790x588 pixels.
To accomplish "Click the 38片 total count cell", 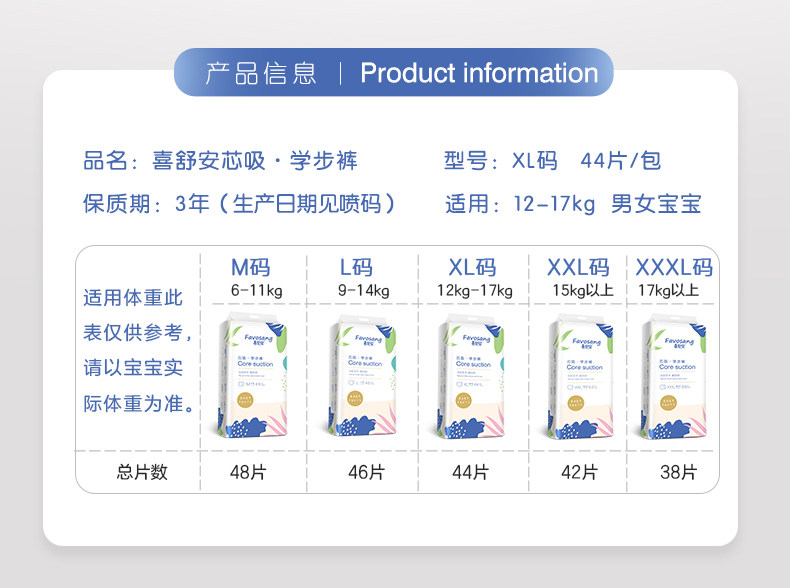I will pos(679,472).
